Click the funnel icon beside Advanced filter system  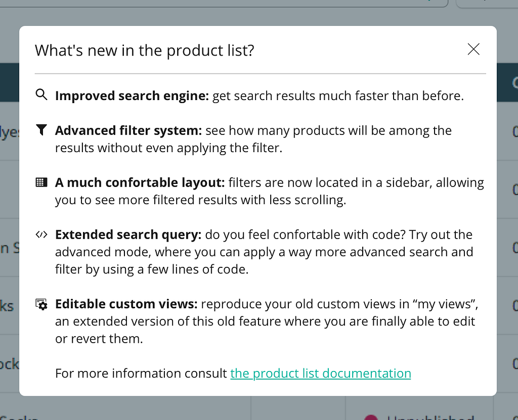click(x=41, y=130)
